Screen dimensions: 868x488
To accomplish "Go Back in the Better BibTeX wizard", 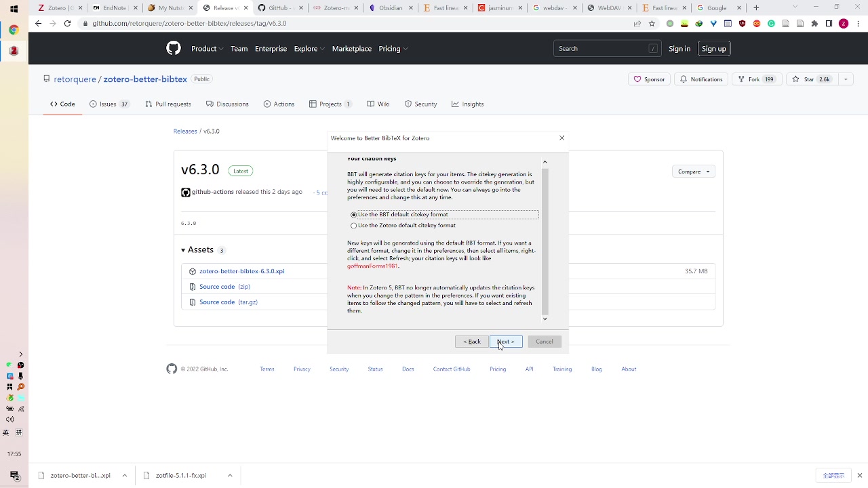I will pos(471,342).
